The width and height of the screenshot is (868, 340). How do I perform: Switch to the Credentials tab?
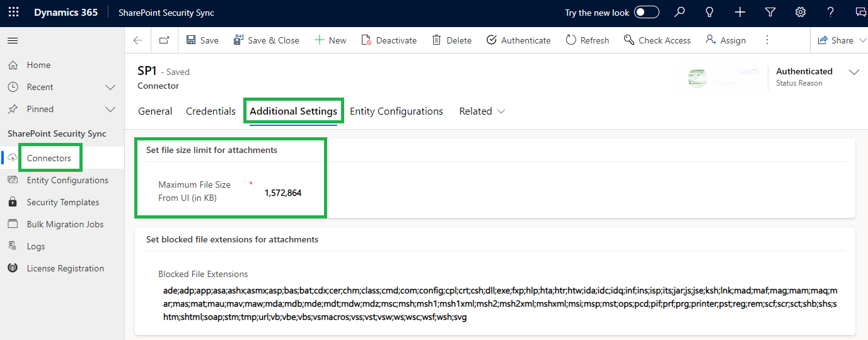[x=211, y=111]
